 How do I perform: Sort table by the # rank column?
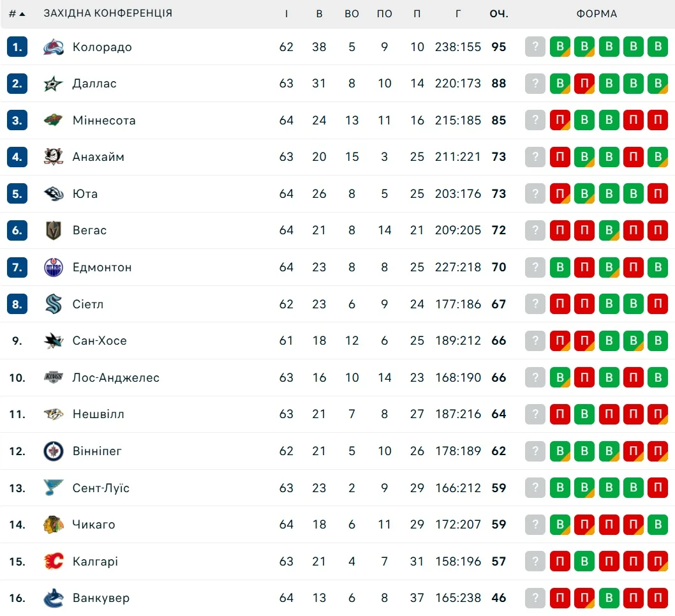pyautogui.click(x=17, y=13)
